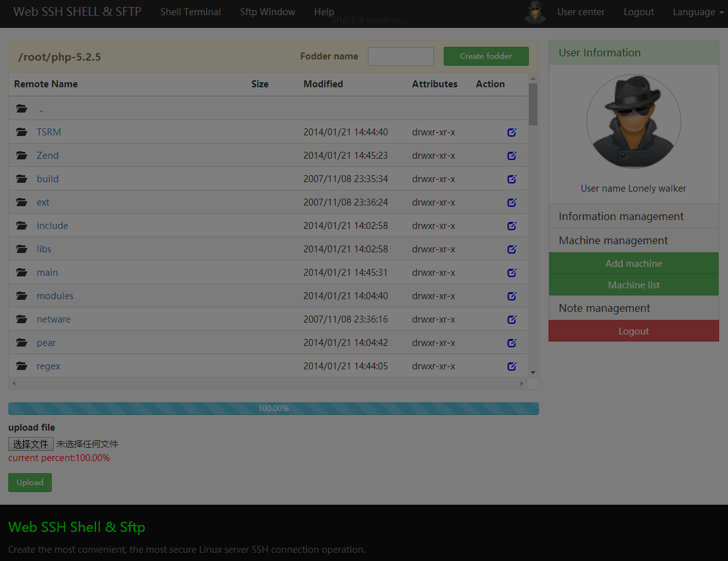This screenshot has width=728, height=561.
Task: Click horizontal scrollbar left arrow
Action: tap(14, 383)
